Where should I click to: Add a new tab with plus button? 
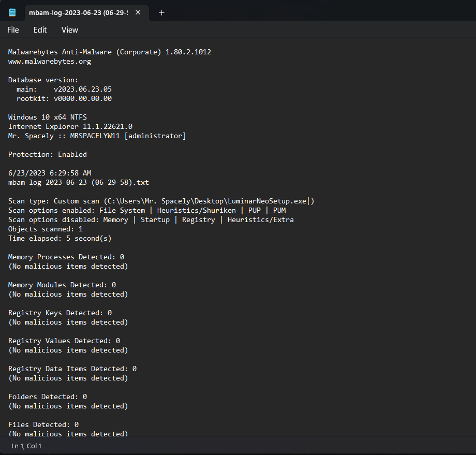[162, 13]
